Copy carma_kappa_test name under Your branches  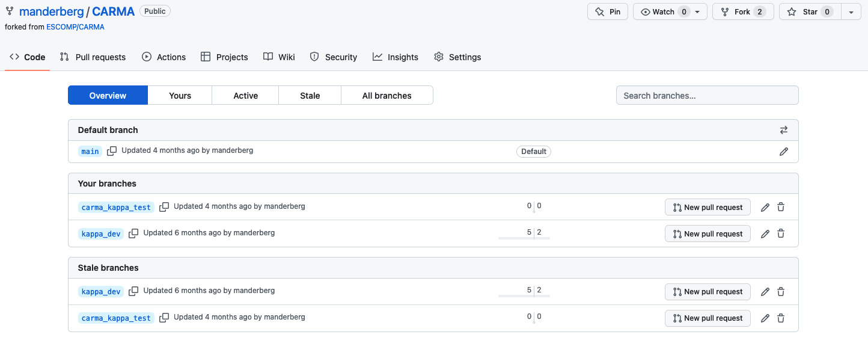[x=164, y=207]
